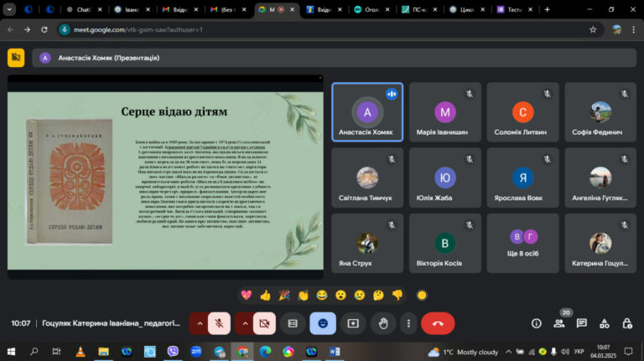Toggle captions button in call bar
This screenshot has width=644, height=361.
pos(293,323)
